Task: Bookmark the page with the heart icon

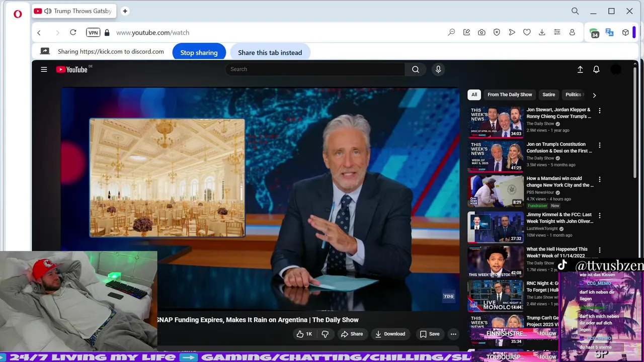Action: (527, 32)
